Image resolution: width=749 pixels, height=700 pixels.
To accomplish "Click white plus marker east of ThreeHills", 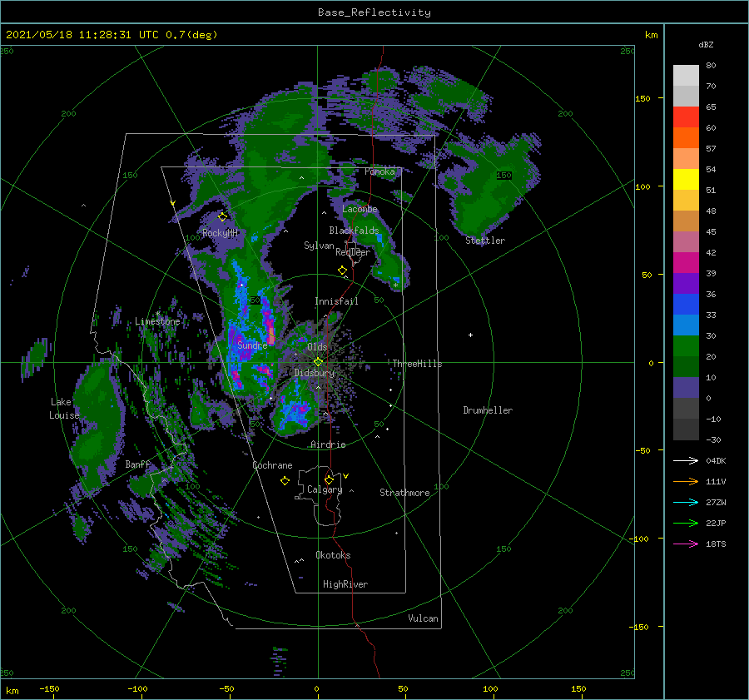I will click(x=470, y=335).
